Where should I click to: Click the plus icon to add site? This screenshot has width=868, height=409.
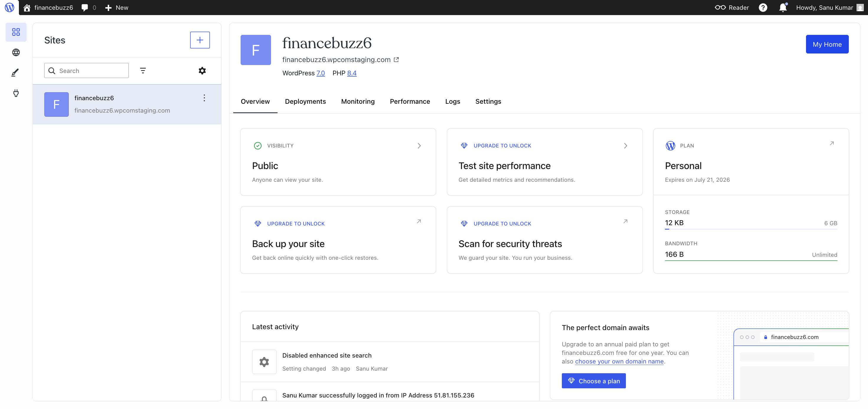click(200, 40)
